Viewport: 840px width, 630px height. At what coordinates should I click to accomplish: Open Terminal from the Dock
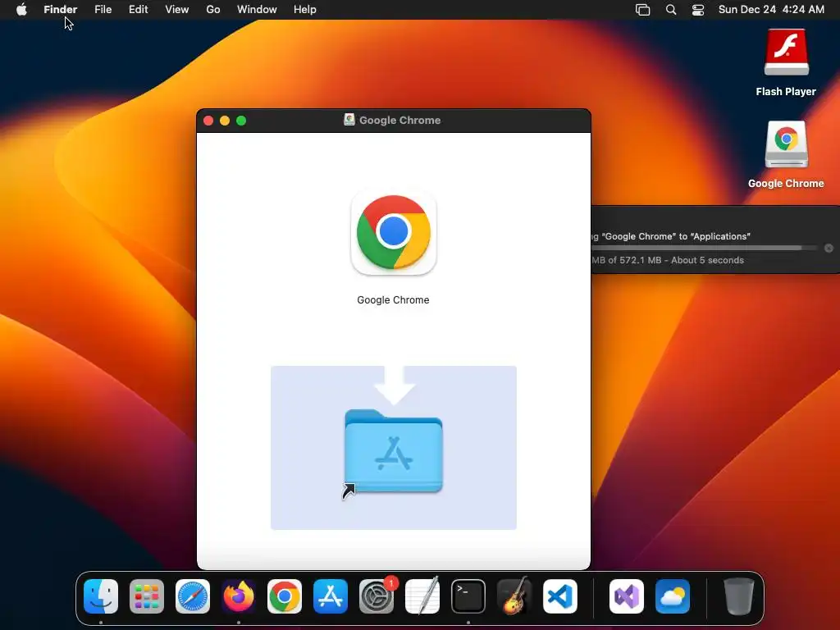(468, 596)
